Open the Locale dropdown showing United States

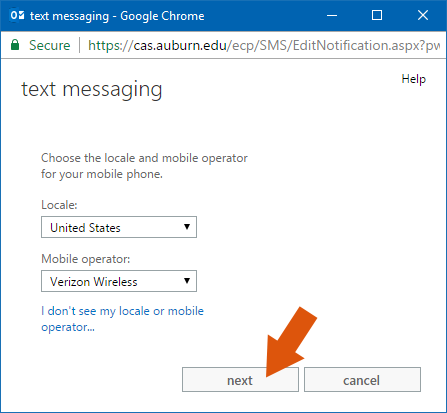[119, 227]
